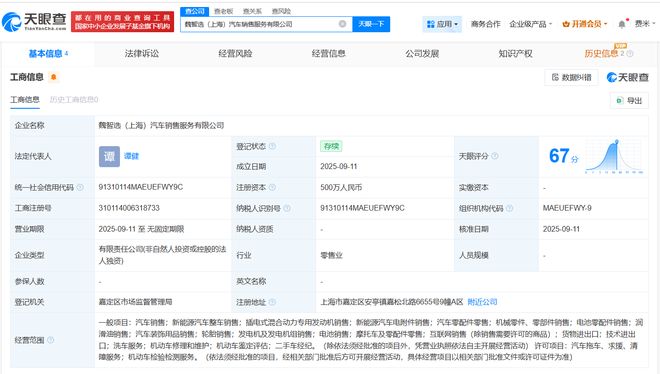Click the company name in the 企业名称 row
Image resolution: width=660 pixels, height=374 pixels.
pos(161,125)
